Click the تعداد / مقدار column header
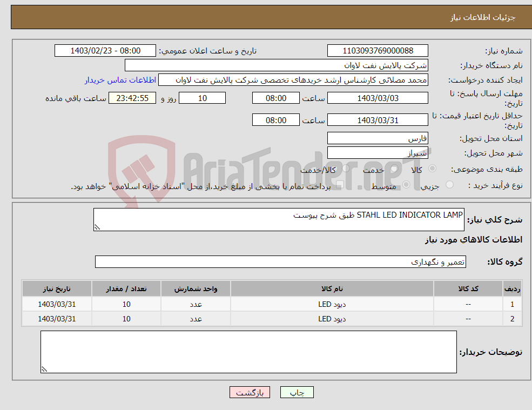The image size is (532, 410). (x=126, y=289)
